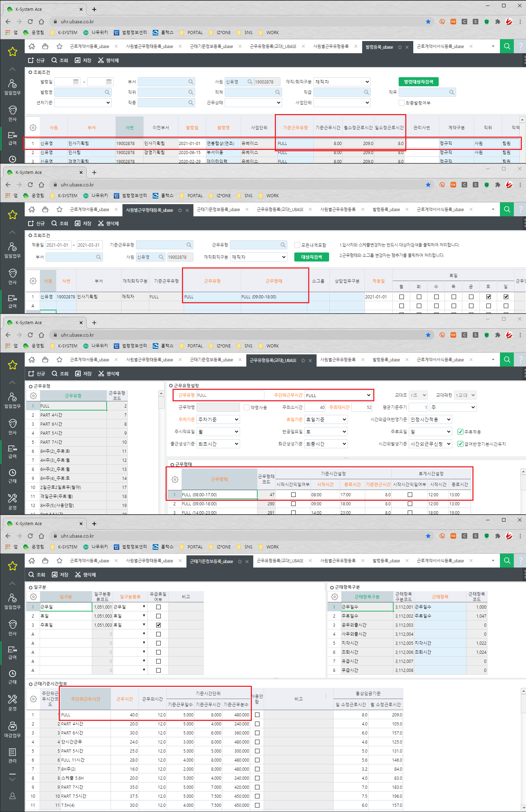This screenshot has width=526, height=812.
Task: Click 주최소시간 input showing 40
Action: pos(314,407)
